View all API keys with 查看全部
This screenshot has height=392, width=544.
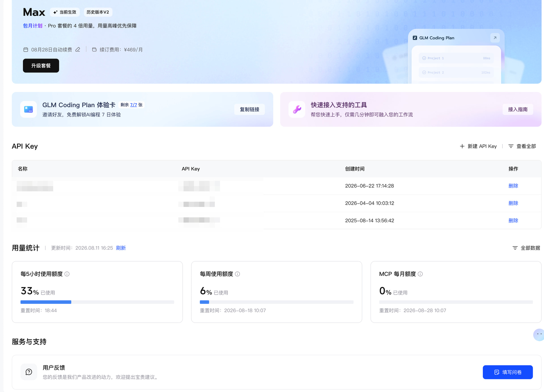[522, 146]
